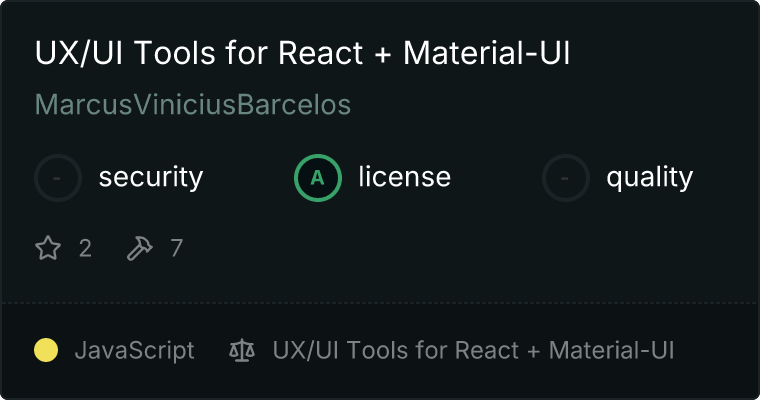Open the MarcusViniciusBarcelos author link
This screenshot has height=400, width=760.
pyautogui.click(x=193, y=105)
